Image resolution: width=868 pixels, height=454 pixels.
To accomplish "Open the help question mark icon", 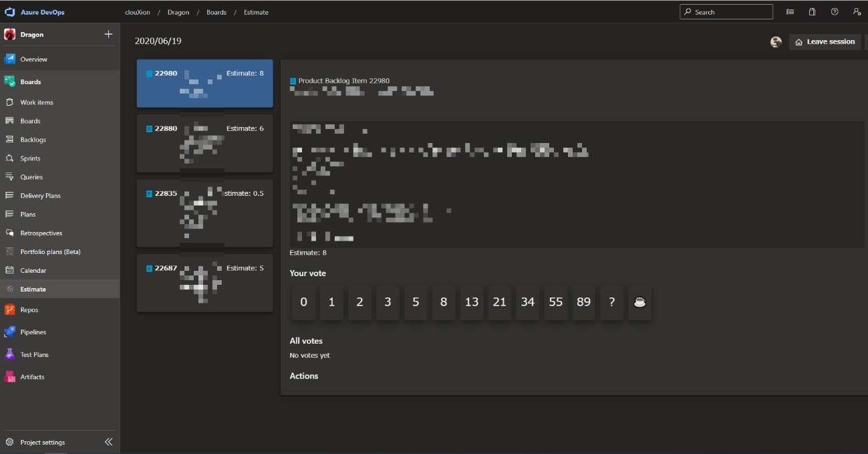I will click(x=835, y=12).
